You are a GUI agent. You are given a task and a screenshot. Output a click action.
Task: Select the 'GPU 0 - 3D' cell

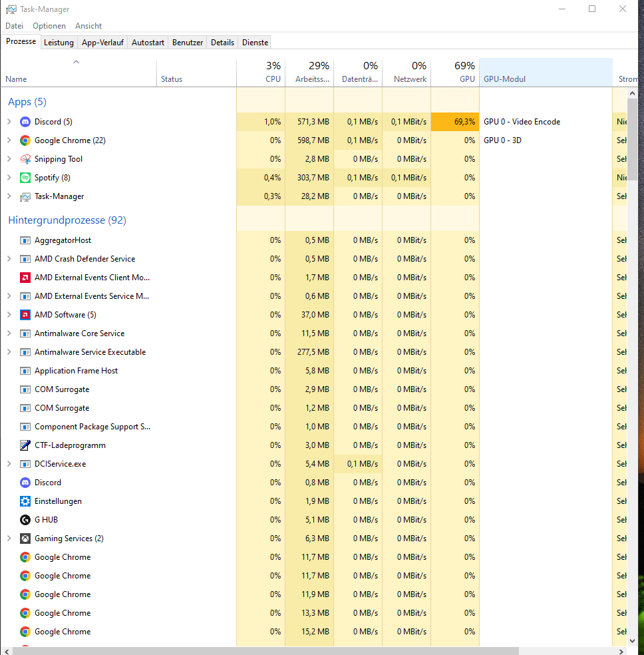(546, 140)
